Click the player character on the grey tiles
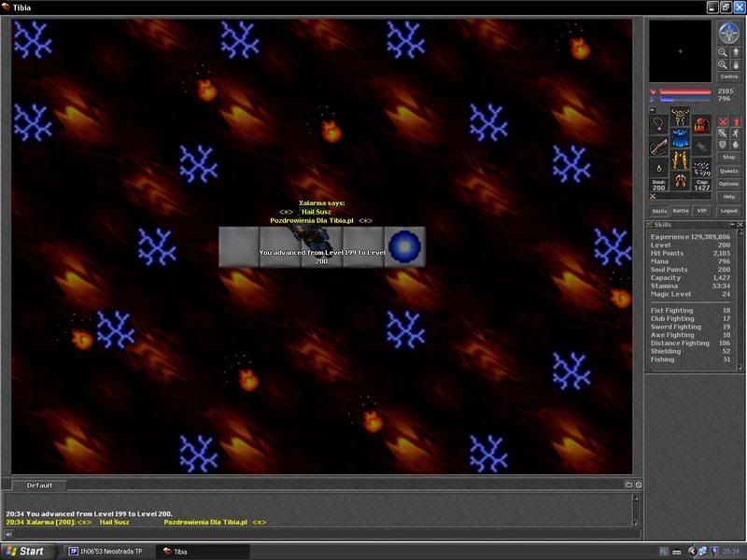747x560 pixels. tap(313, 237)
